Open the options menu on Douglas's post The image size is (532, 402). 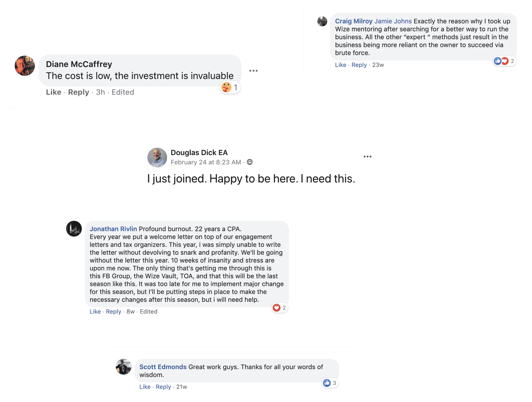[367, 157]
